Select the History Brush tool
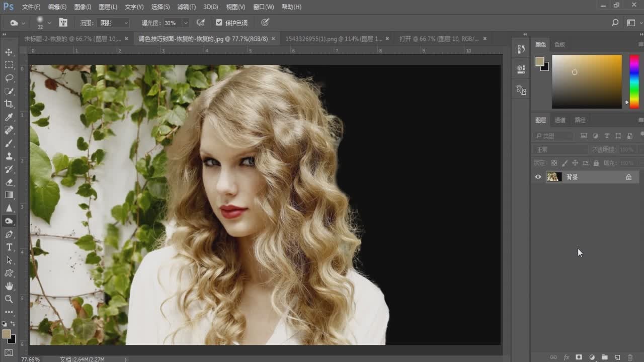 coord(9,169)
